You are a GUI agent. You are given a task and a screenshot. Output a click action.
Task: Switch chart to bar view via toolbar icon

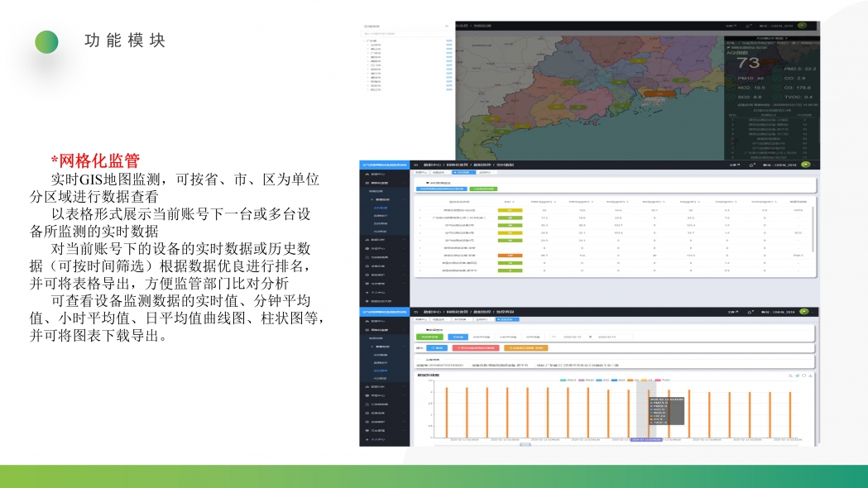[796, 376]
